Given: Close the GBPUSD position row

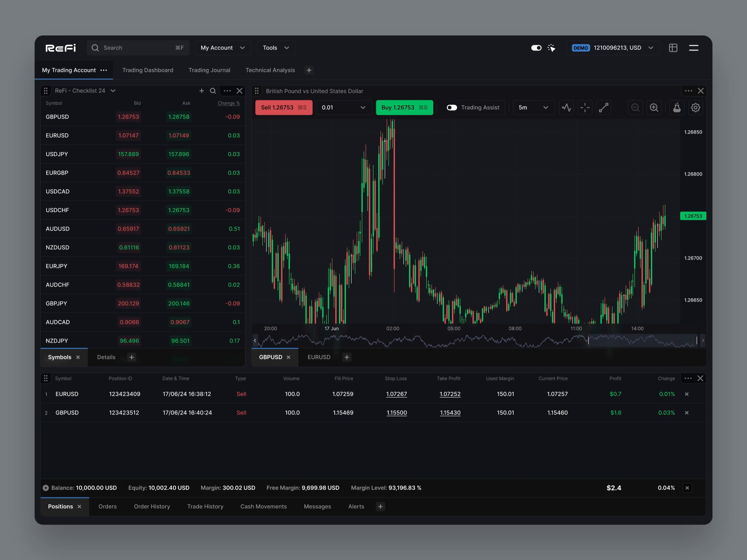Looking at the screenshot, I should (687, 413).
